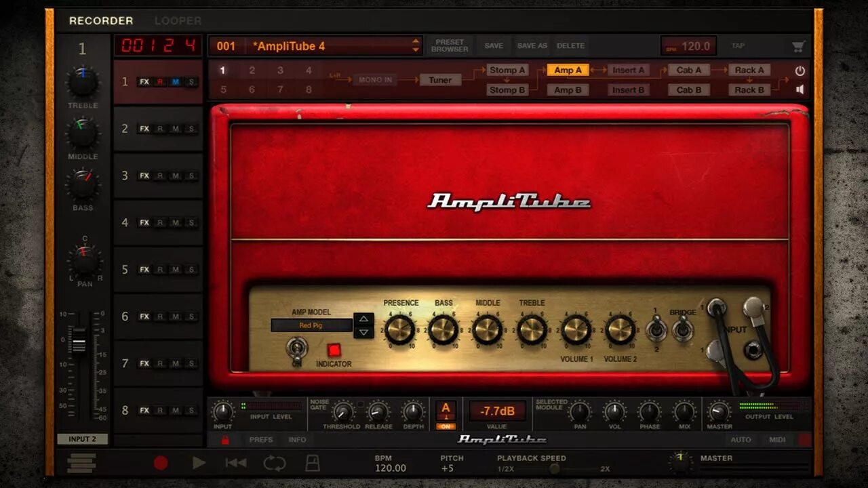Click the PLAYBACK SPEED slider handle
868x488 pixels.
coord(555,468)
